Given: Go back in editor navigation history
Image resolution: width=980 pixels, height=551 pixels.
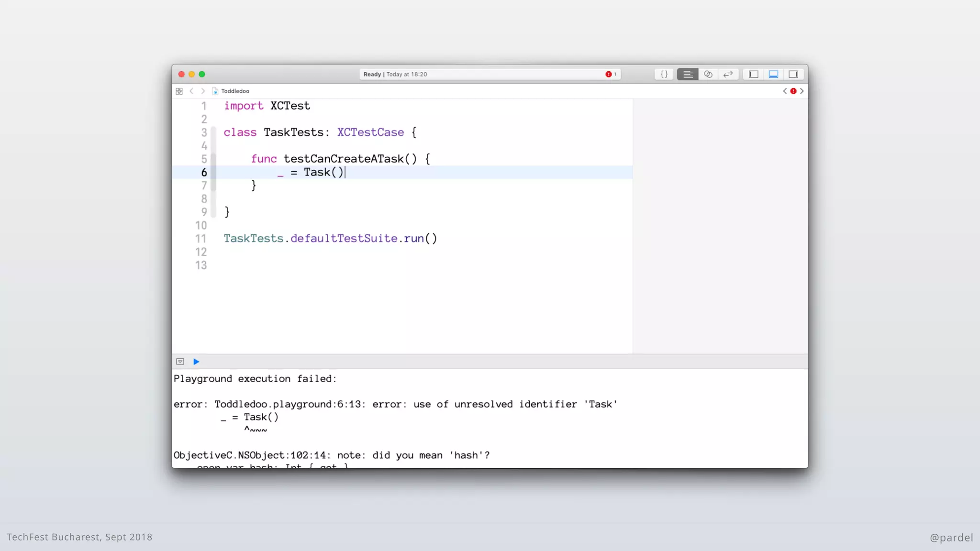Looking at the screenshot, I should pyautogui.click(x=191, y=91).
